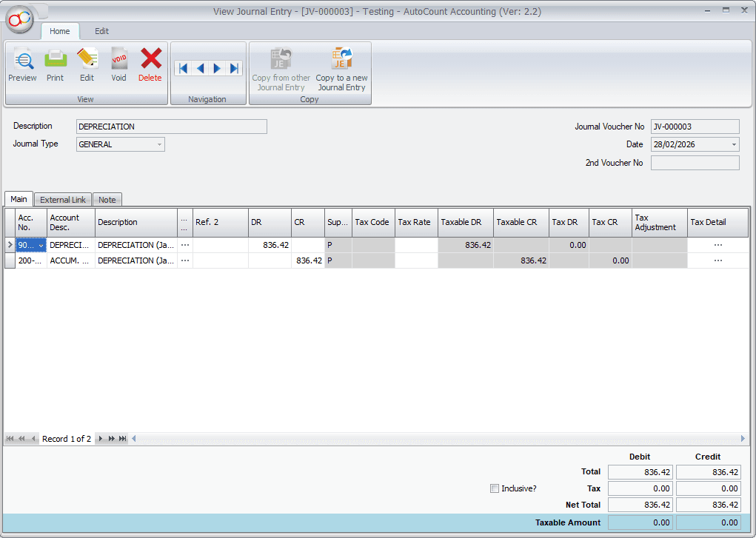Click the horizontal scrollbar in grid
This screenshot has height=538, width=756.
[x=437, y=439]
